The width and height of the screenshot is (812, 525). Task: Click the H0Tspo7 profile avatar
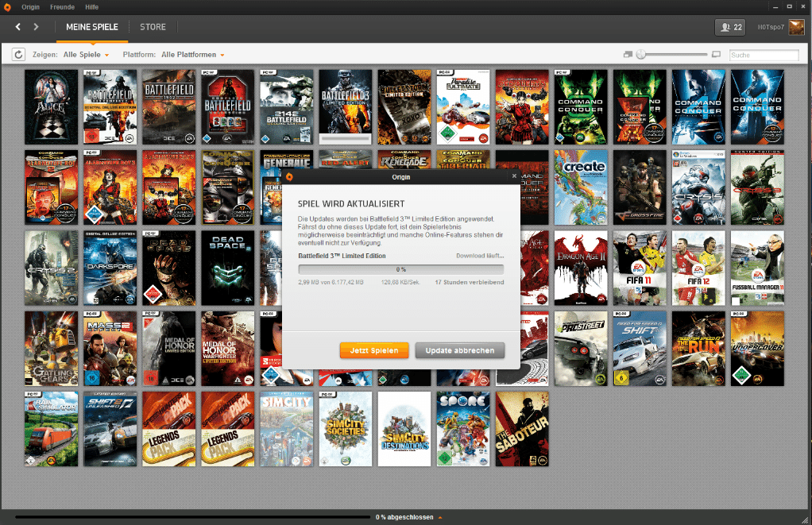(795, 27)
